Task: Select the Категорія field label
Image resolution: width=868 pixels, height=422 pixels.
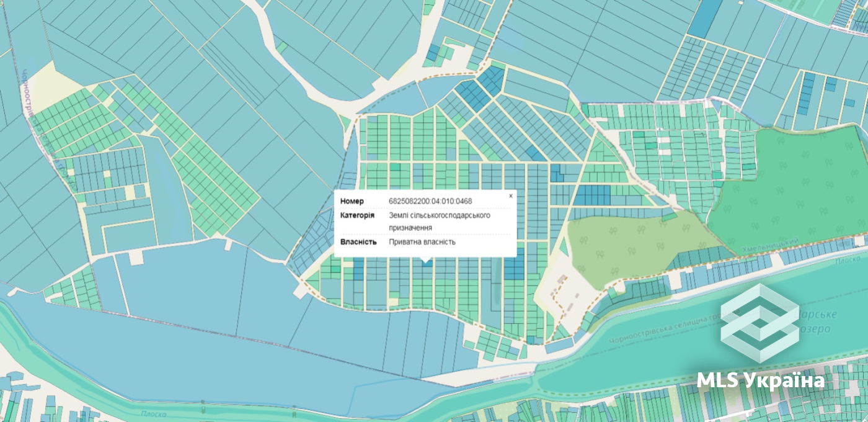Action: click(x=357, y=215)
